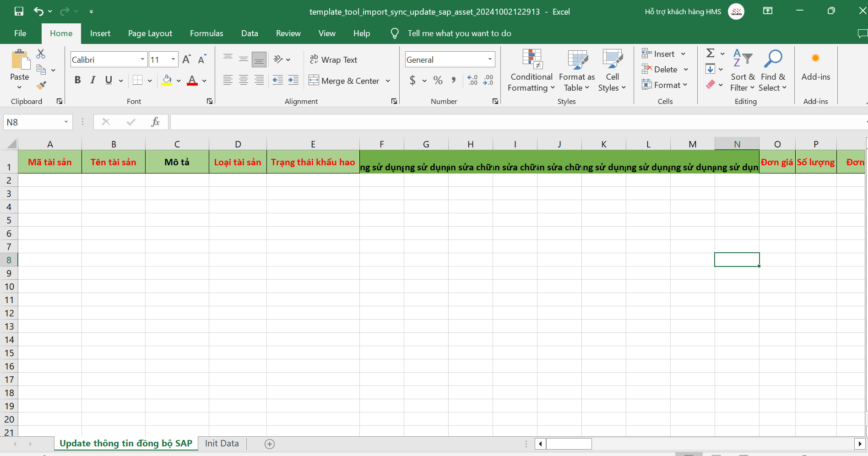Image resolution: width=868 pixels, height=456 pixels.
Task: Click Increase Decimal icon
Action: pyautogui.click(x=472, y=81)
